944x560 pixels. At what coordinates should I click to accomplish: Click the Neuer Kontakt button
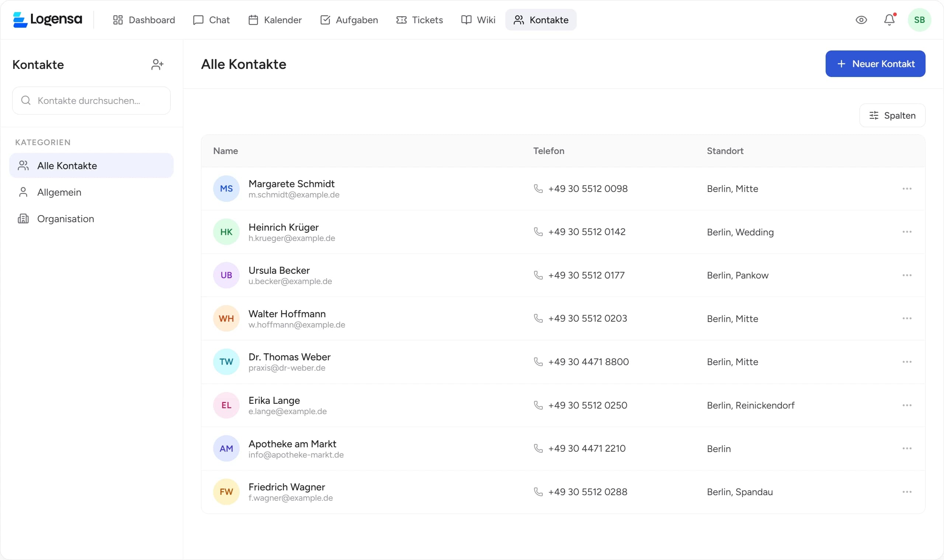pyautogui.click(x=875, y=64)
